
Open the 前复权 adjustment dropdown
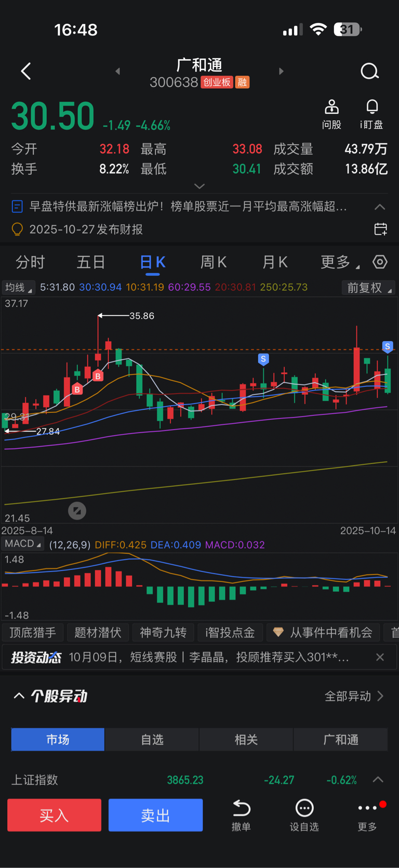368,288
